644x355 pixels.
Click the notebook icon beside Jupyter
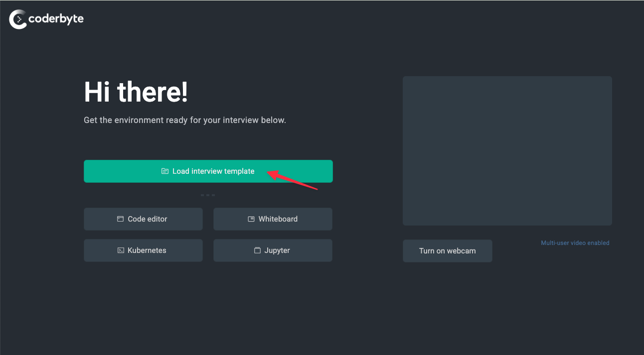[x=257, y=250]
